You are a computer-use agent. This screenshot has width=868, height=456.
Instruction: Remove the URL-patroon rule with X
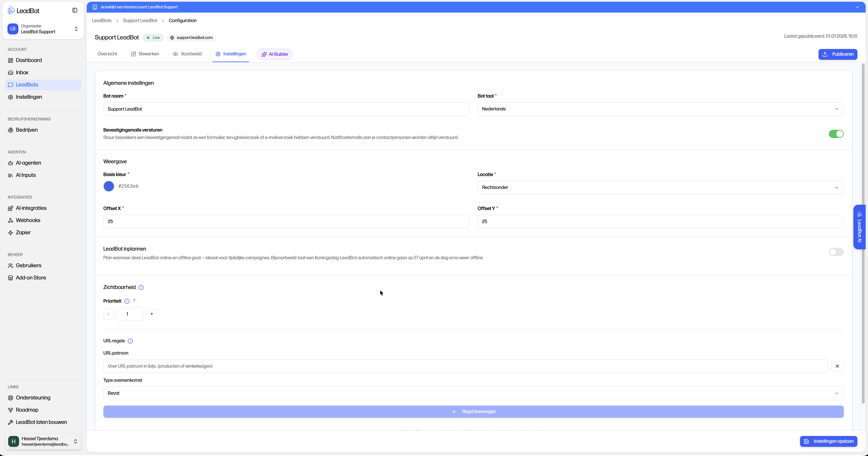[x=837, y=366]
